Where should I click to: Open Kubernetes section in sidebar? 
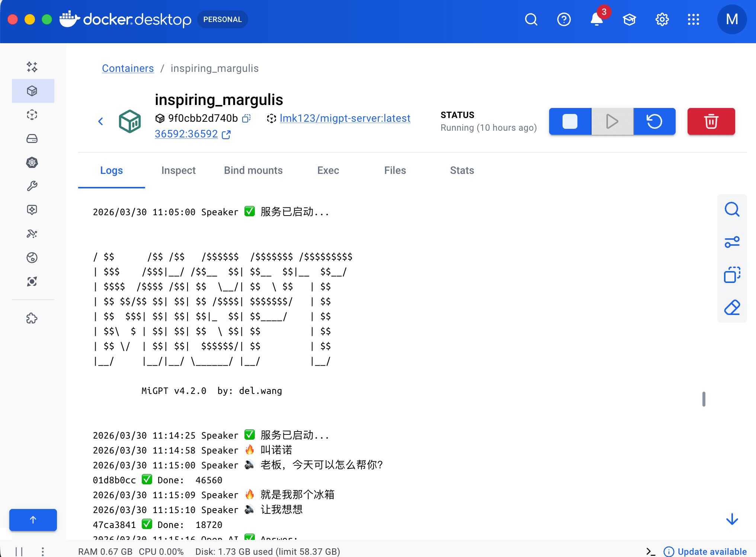(32, 162)
